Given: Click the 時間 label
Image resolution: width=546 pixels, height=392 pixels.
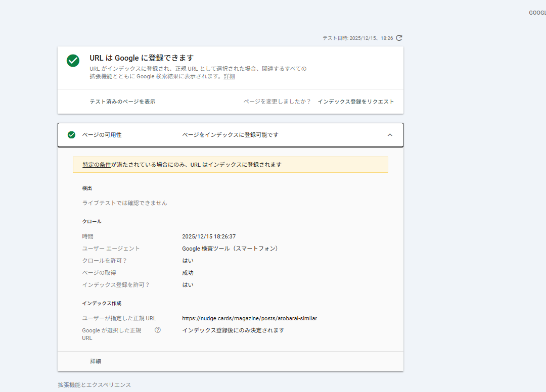Looking at the screenshot, I should coord(88,236).
